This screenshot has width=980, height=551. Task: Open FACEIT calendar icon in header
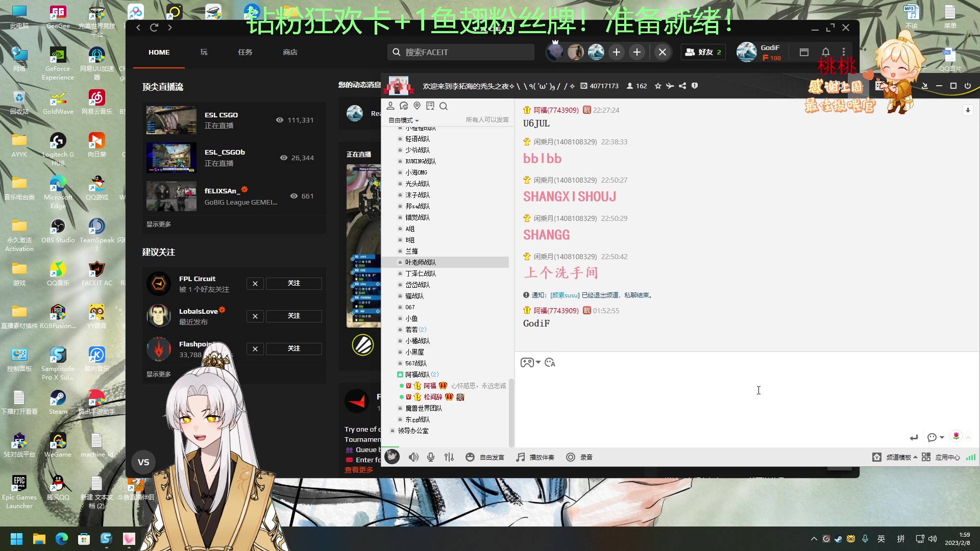(804, 52)
